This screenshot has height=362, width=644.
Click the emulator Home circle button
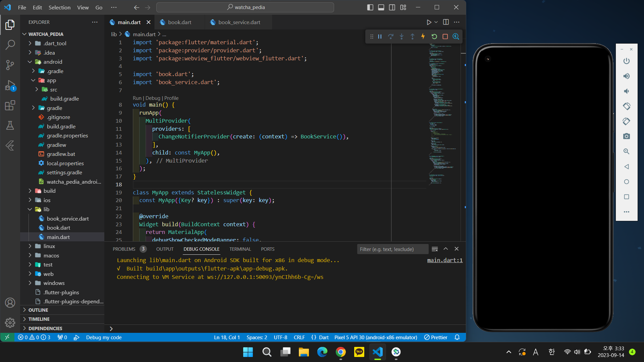[627, 182]
